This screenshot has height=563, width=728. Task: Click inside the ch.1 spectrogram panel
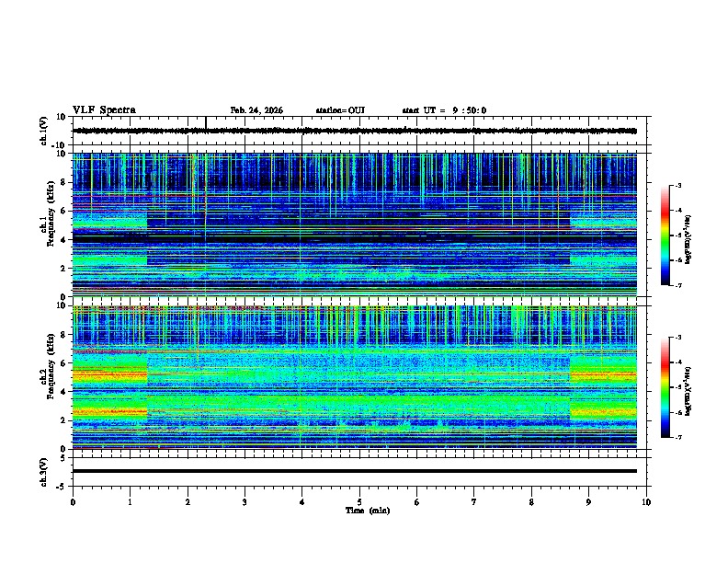pos(361,224)
